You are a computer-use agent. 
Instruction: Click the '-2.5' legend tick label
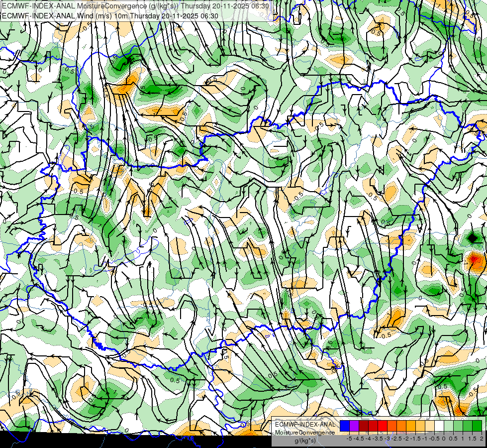[396, 439]
